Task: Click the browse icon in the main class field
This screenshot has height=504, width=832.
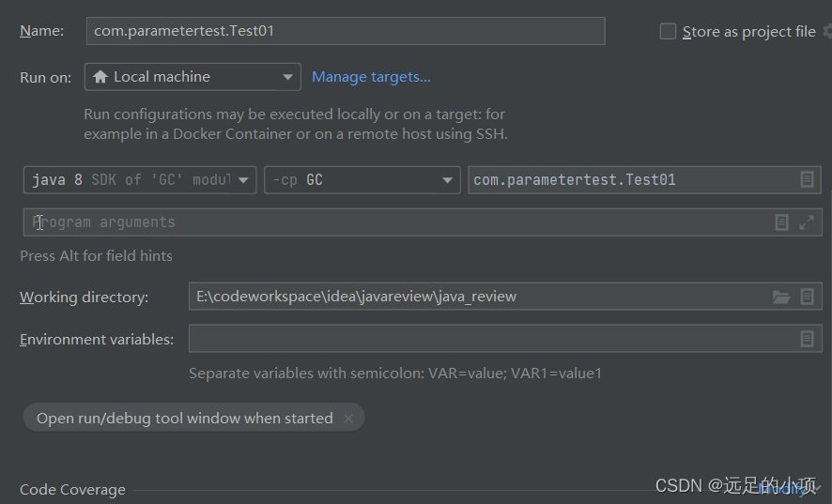Action: point(807,179)
